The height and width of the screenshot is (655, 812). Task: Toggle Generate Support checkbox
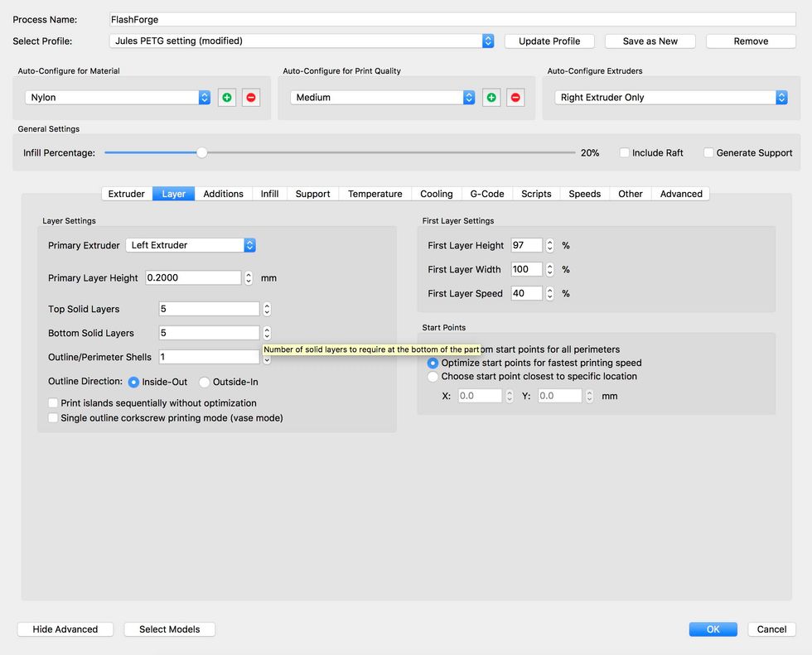tap(708, 153)
